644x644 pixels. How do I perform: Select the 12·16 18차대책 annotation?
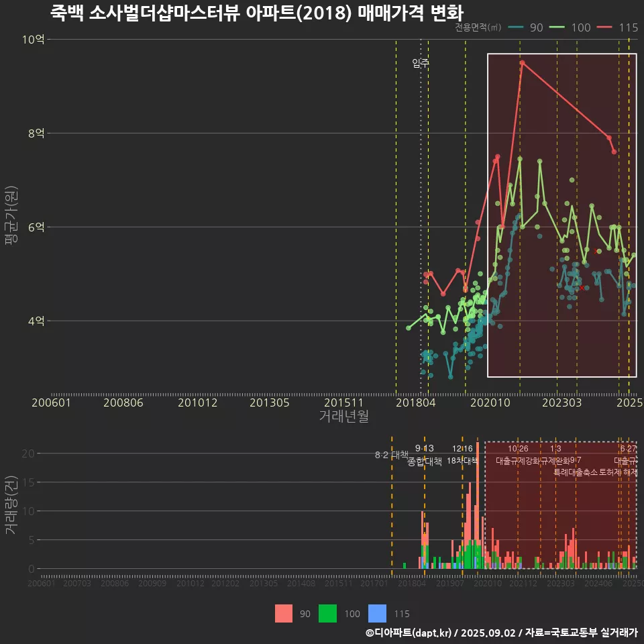[x=462, y=455]
